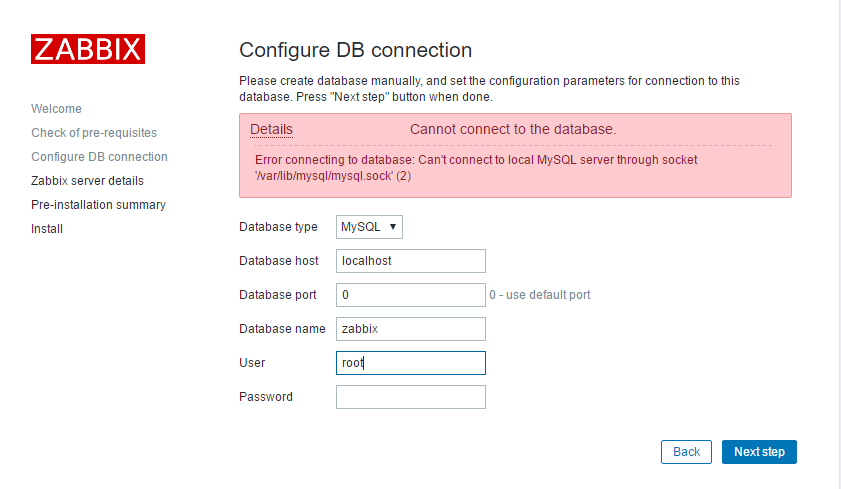Select the Install step in sidebar
This screenshot has width=841, height=489.
47,229
